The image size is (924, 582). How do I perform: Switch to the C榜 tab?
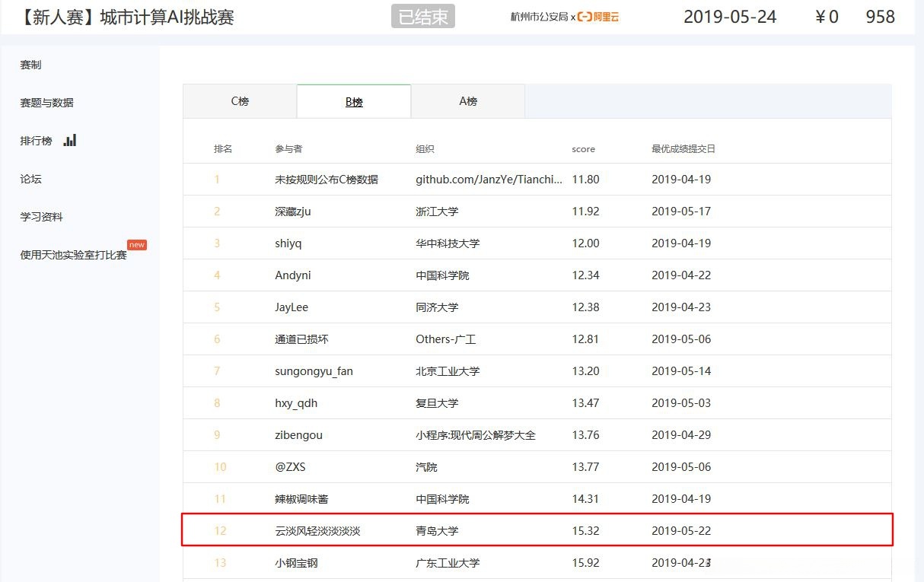240,101
